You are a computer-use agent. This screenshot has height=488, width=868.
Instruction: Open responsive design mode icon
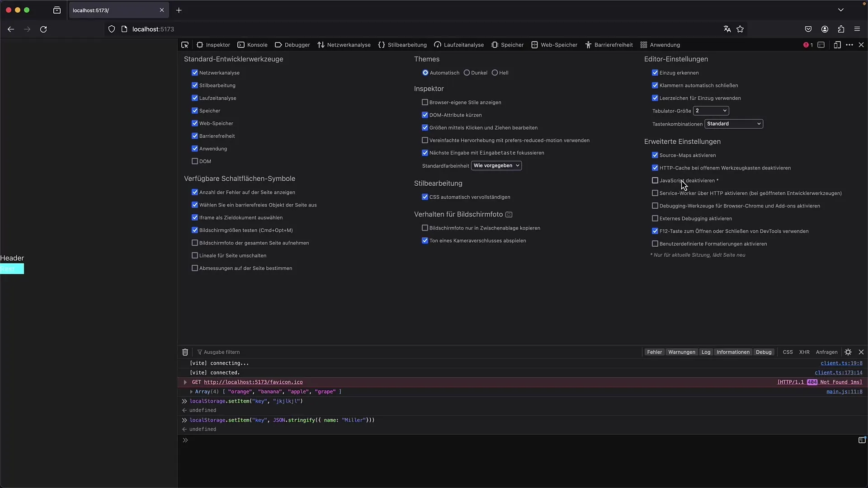click(x=837, y=45)
